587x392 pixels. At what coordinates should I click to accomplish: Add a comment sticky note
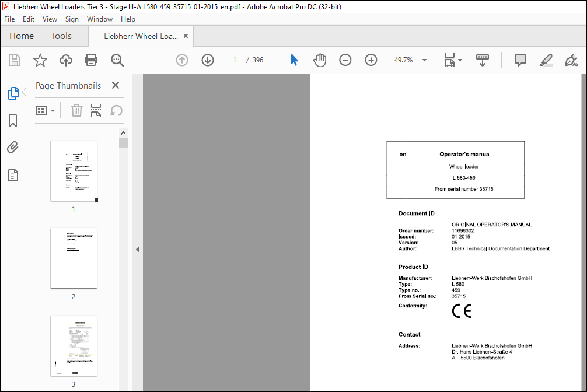[520, 60]
